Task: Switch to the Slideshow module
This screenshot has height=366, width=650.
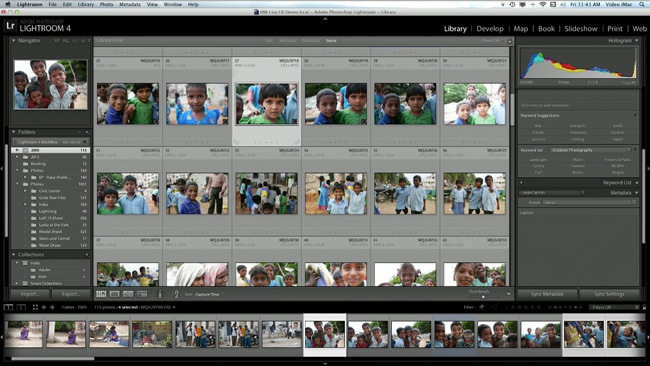Action: pyautogui.click(x=581, y=29)
